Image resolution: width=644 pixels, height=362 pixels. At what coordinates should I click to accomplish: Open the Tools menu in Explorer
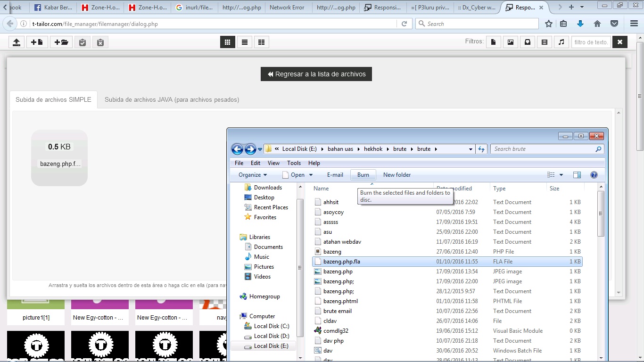coord(294,163)
